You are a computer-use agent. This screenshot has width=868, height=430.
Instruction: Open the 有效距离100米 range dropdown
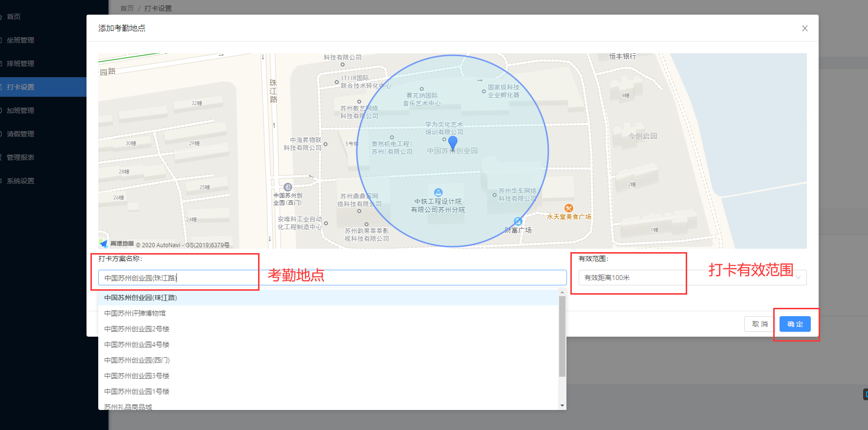tap(693, 278)
